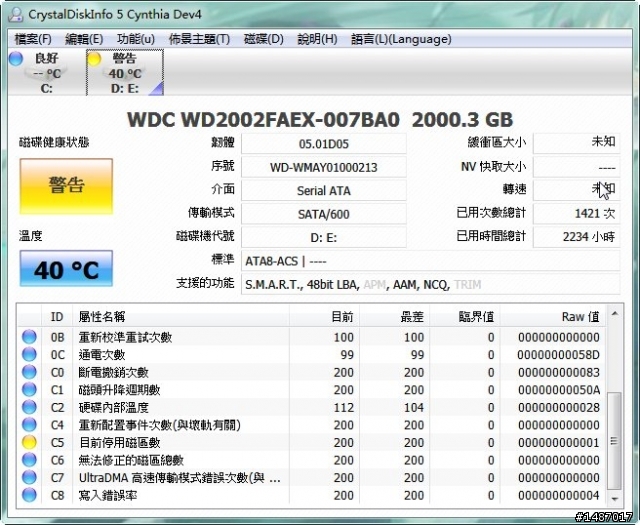Click blue status dot of row C6
The height and width of the screenshot is (525, 640).
coord(29,460)
